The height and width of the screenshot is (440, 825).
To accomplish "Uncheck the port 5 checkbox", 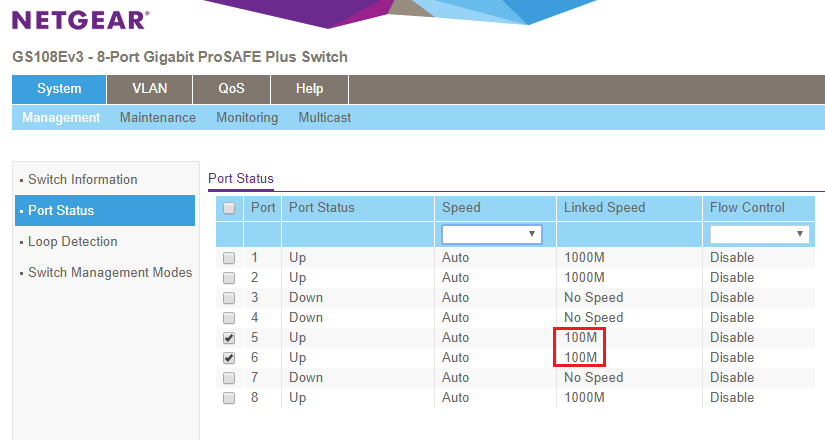I will (x=229, y=338).
